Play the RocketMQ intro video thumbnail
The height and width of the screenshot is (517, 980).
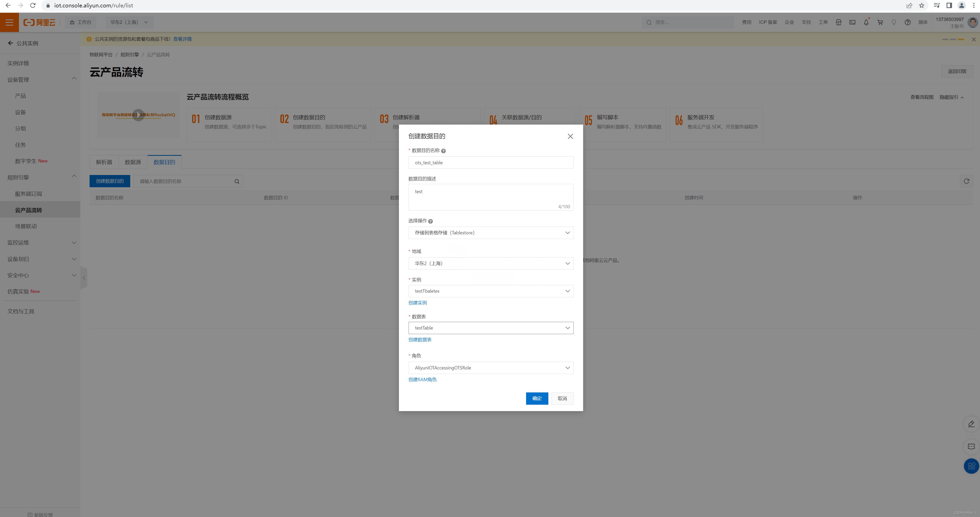tap(138, 115)
